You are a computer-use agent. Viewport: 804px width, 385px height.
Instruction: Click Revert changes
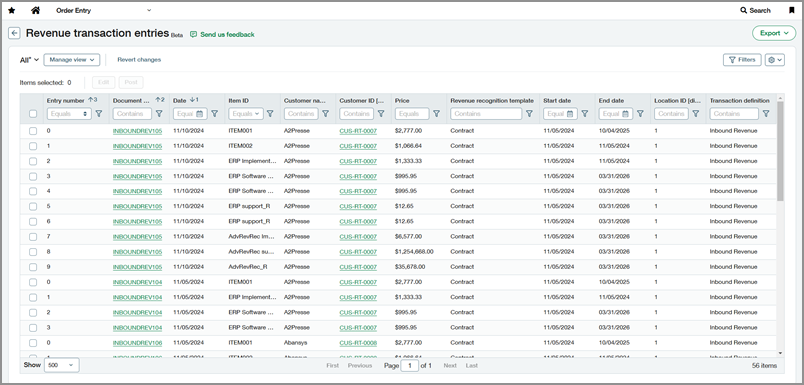139,60
